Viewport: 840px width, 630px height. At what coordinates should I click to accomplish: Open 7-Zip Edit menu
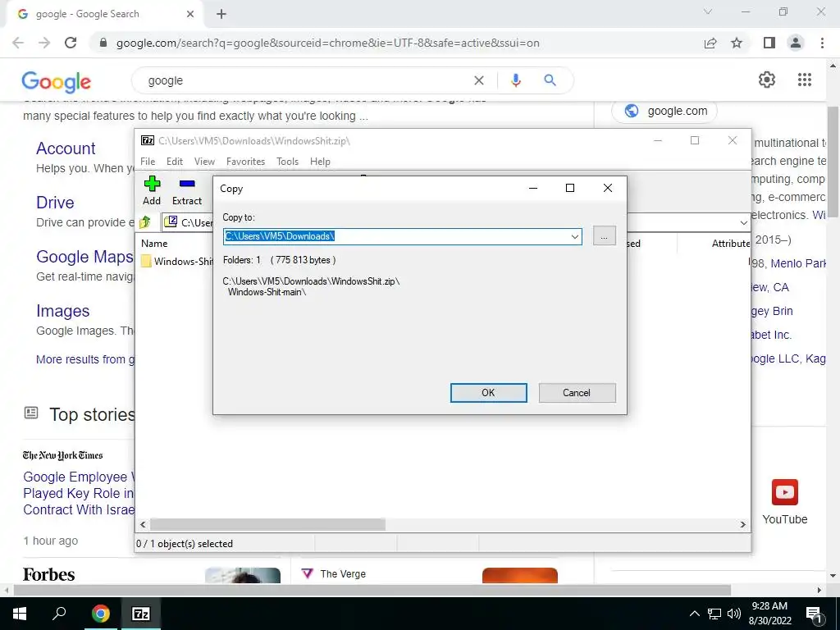(x=175, y=162)
